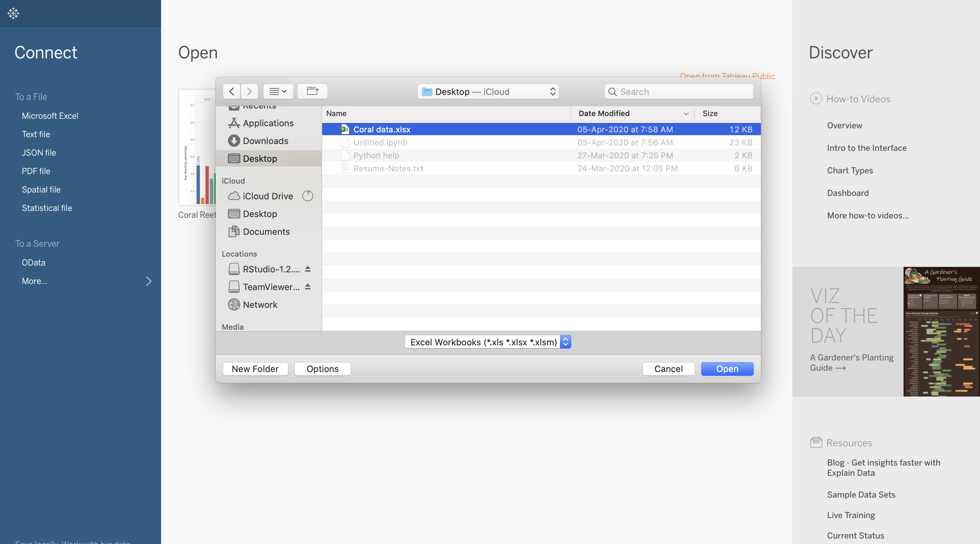
Task: Select the Coral data.xlsx file
Action: coord(541,129)
